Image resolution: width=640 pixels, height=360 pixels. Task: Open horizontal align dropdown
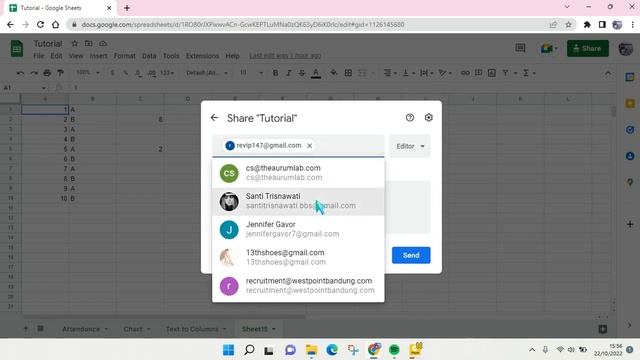(390, 73)
